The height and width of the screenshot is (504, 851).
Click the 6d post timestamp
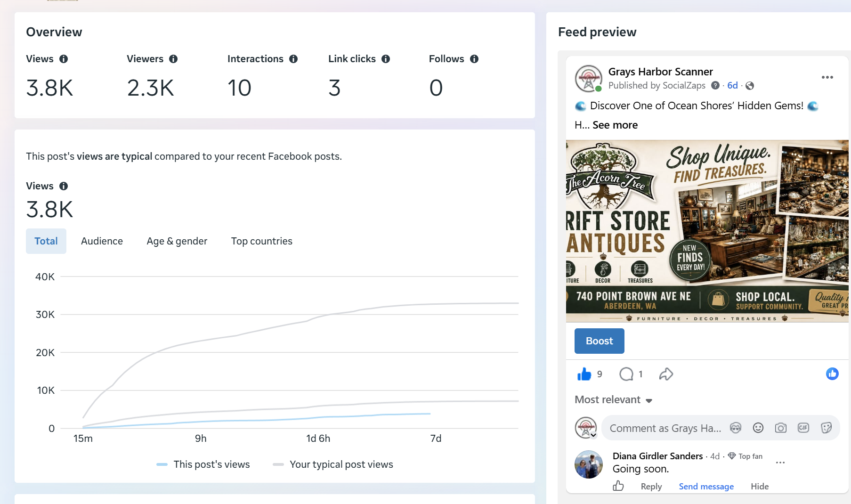[732, 85]
